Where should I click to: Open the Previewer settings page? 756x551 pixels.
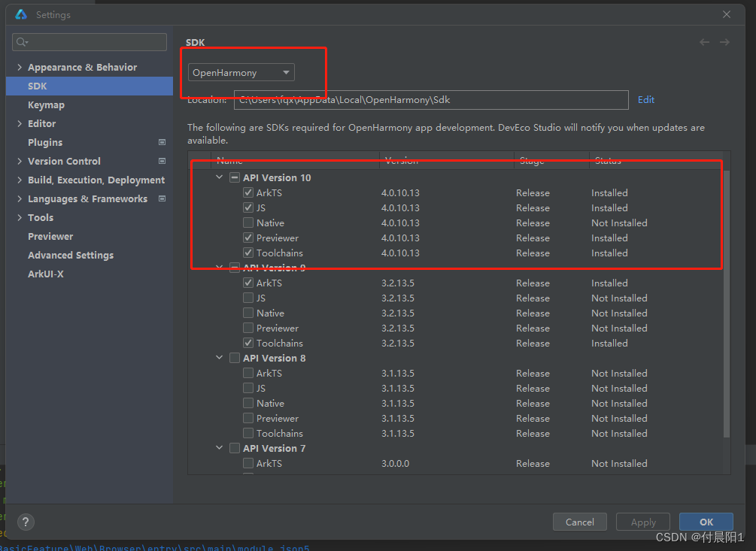point(50,236)
